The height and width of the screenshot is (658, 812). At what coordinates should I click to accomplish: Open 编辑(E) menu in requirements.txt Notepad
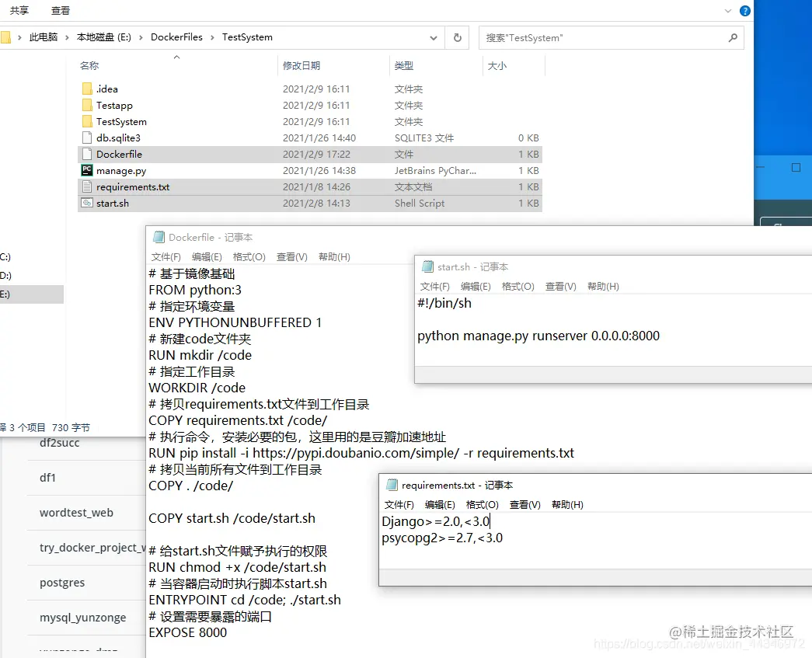[x=440, y=505]
